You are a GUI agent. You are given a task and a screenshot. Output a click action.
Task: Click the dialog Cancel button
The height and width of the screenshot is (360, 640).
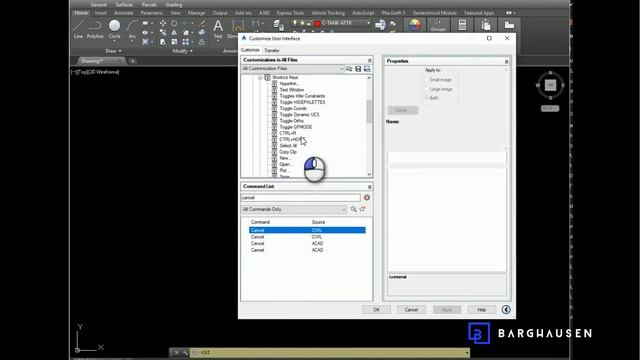[x=411, y=309]
